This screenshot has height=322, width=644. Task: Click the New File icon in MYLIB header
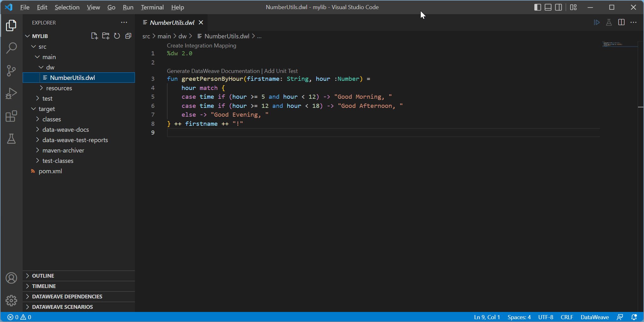[x=94, y=36]
